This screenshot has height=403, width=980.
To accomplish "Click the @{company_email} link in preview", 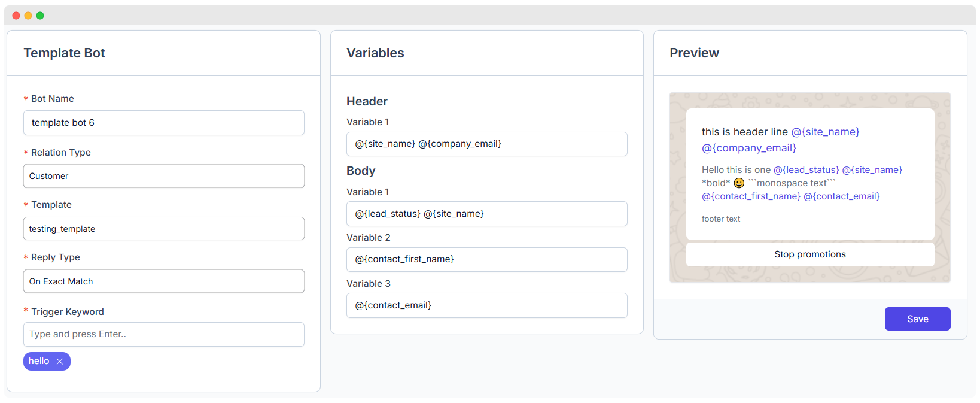I will [748, 148].
